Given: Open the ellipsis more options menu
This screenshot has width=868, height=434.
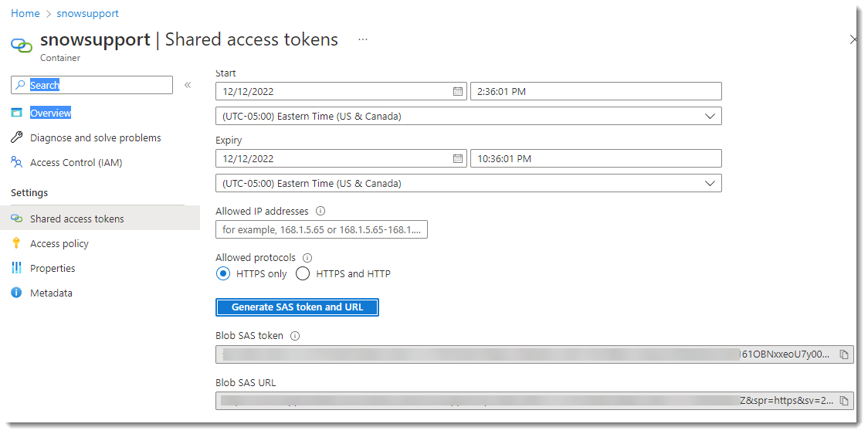Looking at the screenshot, I should (363, 39).
